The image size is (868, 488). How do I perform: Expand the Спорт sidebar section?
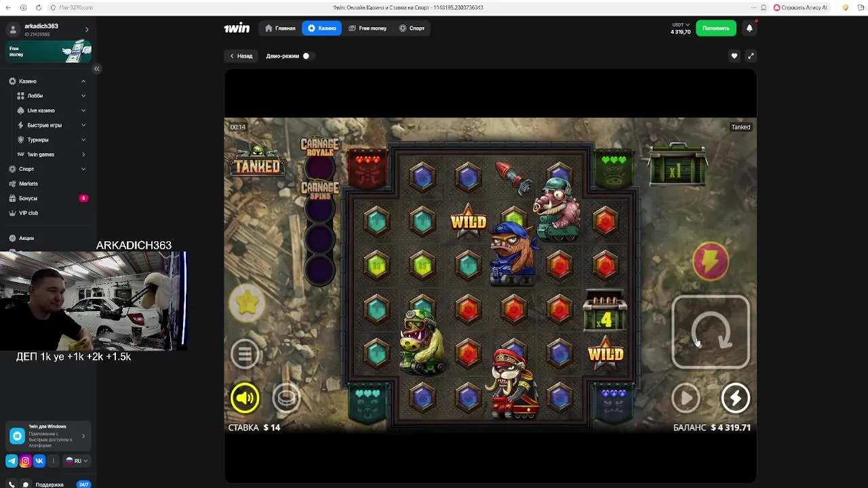point(83,169)
